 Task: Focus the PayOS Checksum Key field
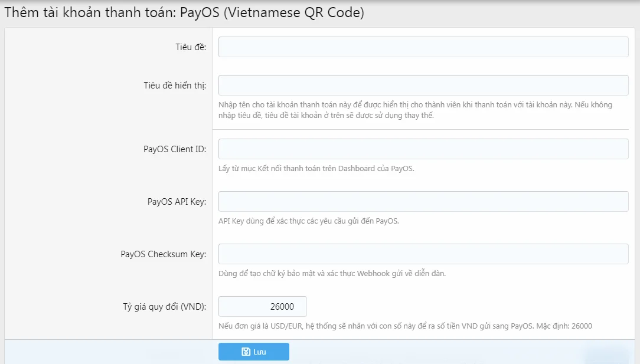423,254
